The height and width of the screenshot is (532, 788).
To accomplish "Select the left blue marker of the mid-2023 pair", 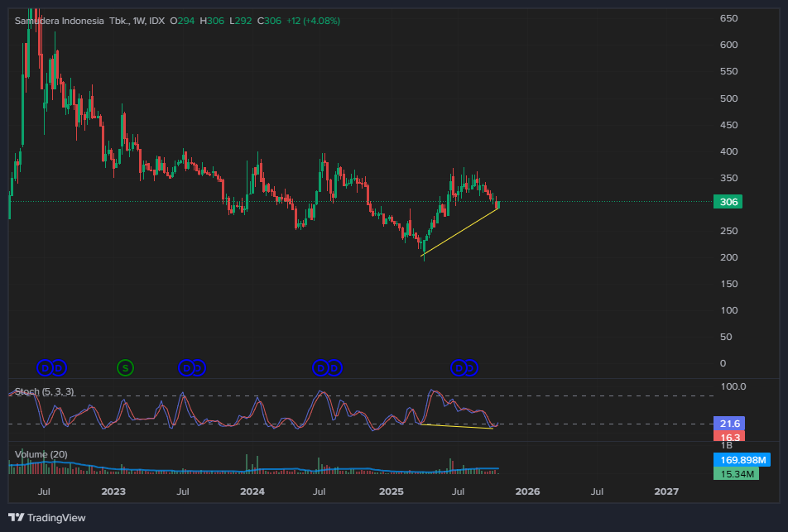I will (186, 367).
